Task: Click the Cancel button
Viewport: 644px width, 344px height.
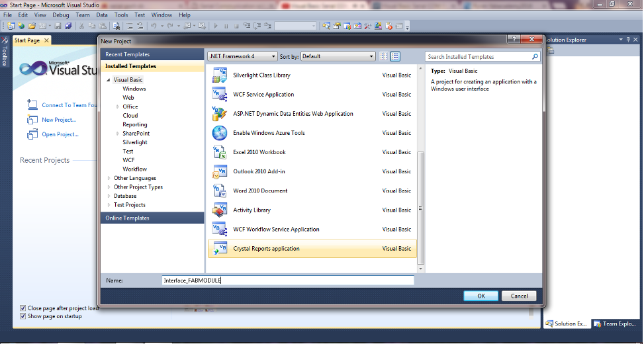Action: tap(519, 296)
